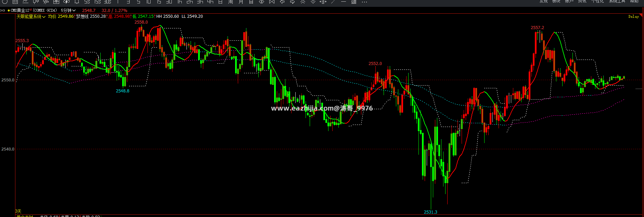Click the link chain icon beside symbol name

click(x=2, y=10)
